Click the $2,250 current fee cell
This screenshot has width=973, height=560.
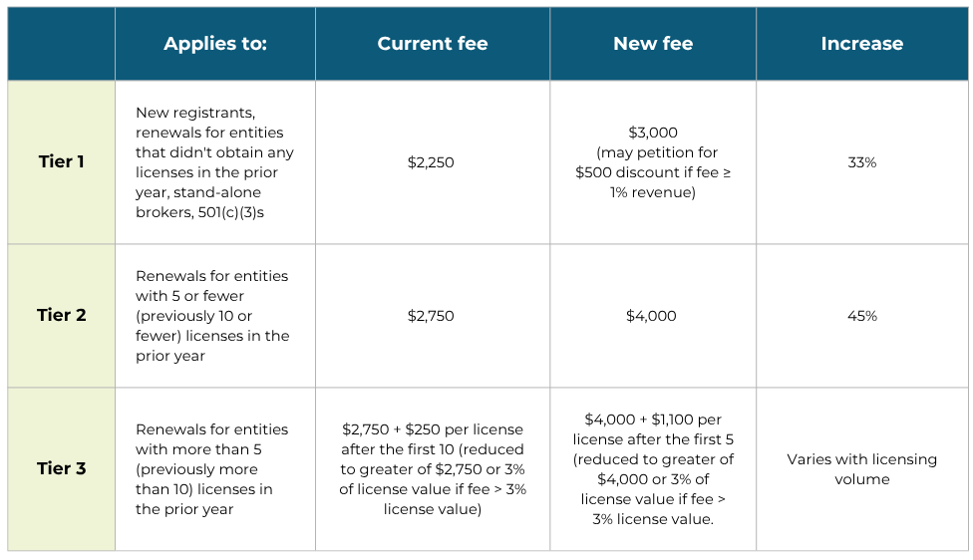coord(431,161)
